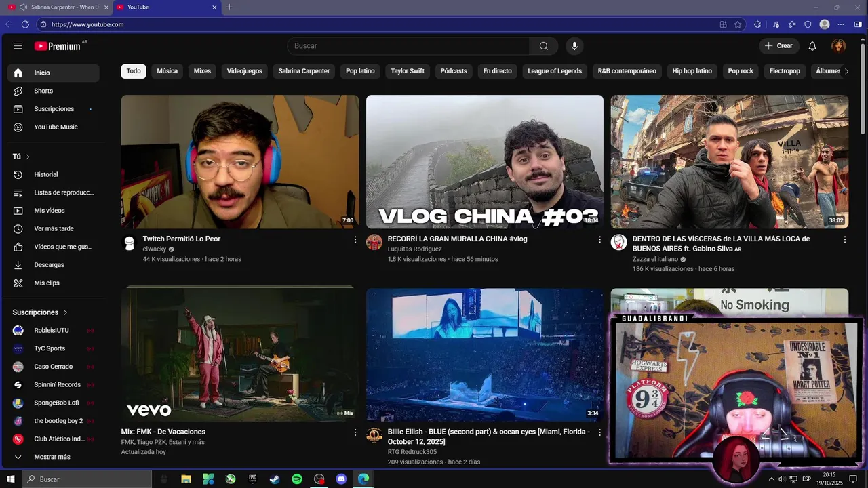Open options for Twitch Permitió Lo Peor
Image resolution: width=868 pixels, height=488 pixels.
[x=355, y=239]
